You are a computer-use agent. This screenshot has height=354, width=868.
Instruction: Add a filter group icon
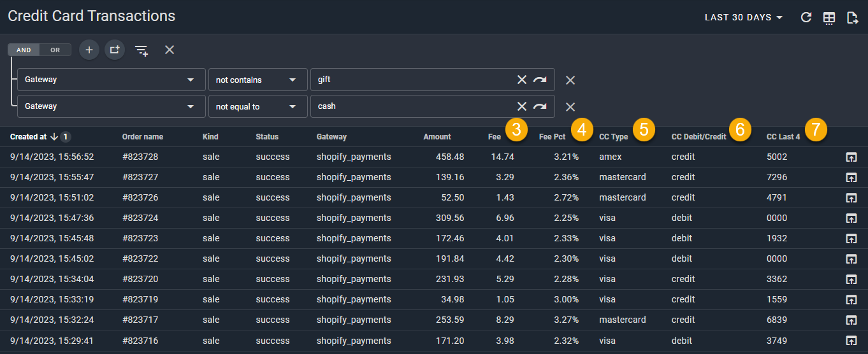click(115, 50)
